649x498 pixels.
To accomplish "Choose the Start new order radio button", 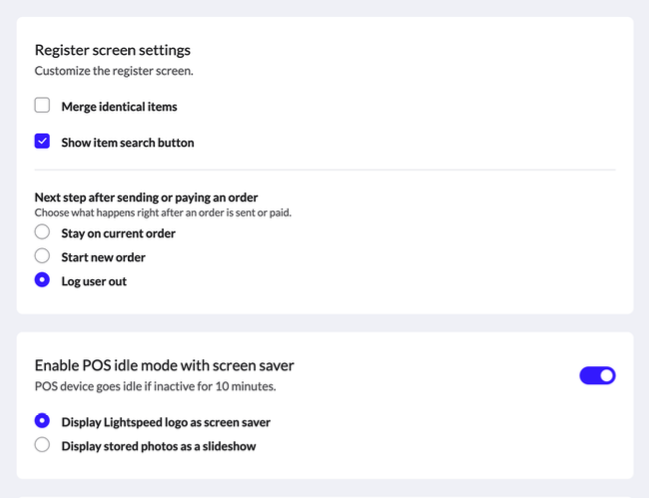I will pos(42,256).
